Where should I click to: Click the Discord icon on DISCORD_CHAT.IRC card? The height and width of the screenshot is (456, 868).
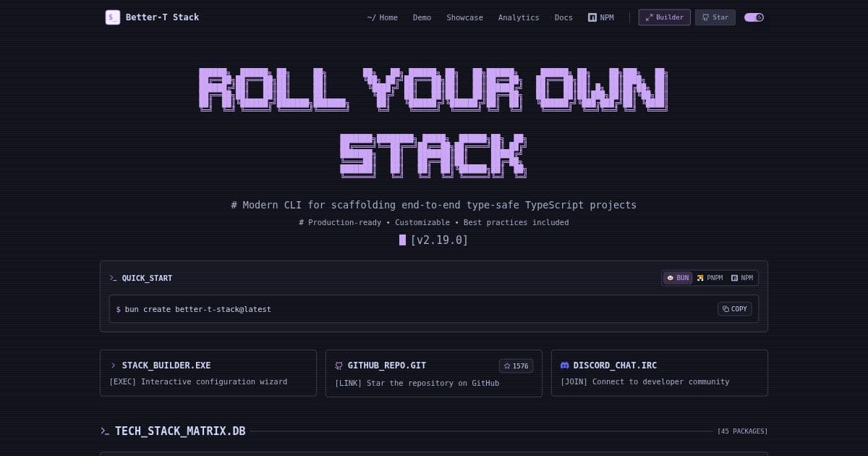coord(565,366)
